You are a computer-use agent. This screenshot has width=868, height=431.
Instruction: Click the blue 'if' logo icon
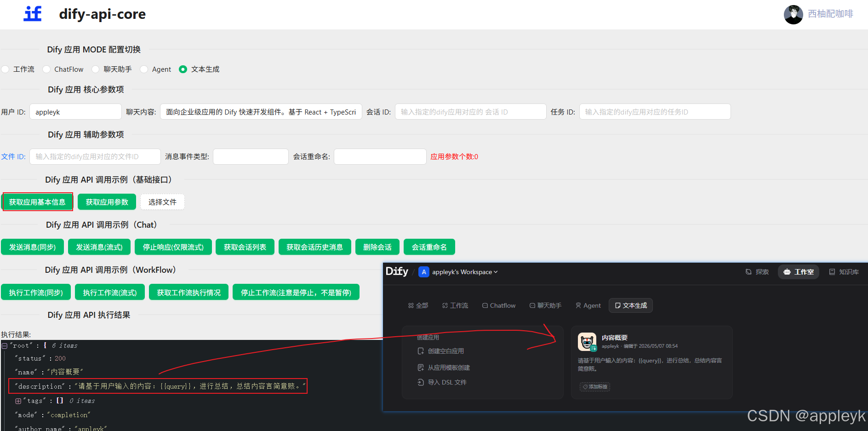[33, 14]
